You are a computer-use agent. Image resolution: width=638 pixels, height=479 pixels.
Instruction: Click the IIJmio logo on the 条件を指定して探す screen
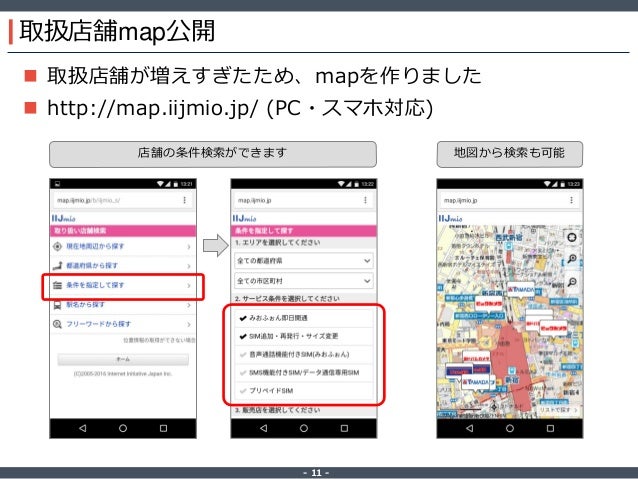[244, 219]
